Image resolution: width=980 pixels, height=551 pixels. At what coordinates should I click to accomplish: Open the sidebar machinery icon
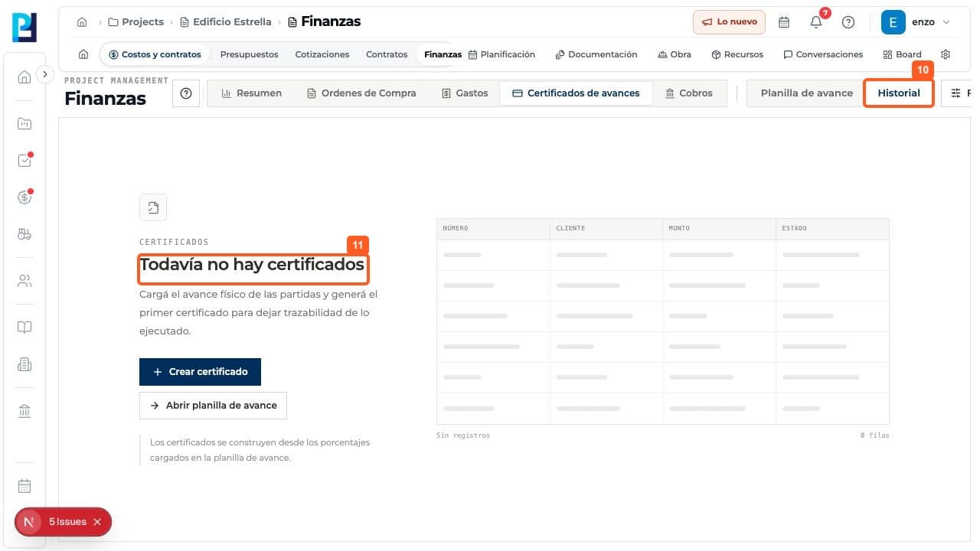[24, 235]
